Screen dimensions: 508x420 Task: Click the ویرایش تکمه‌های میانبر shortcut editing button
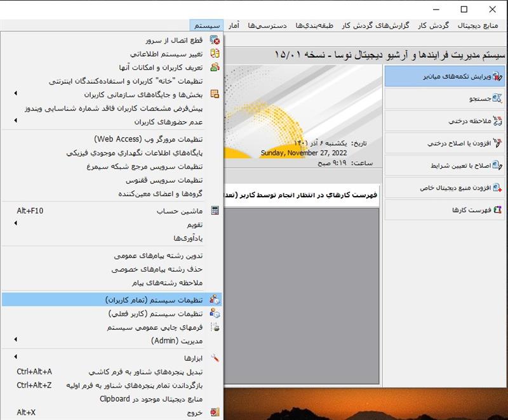[x=444, y=76]
